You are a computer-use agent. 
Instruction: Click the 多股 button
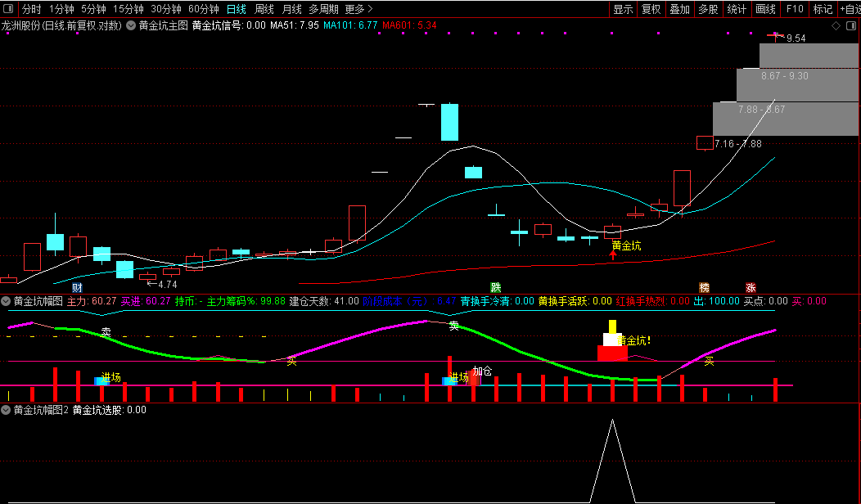point(708,9)
